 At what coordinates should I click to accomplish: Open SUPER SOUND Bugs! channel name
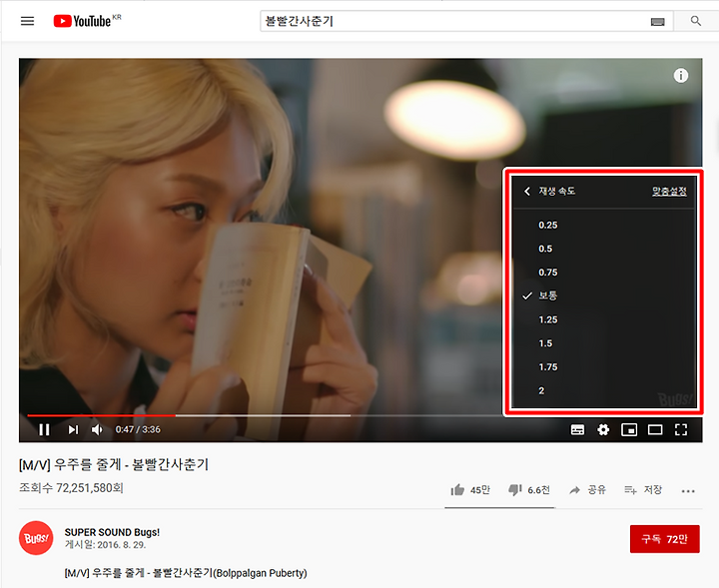(x=112, y=532)
